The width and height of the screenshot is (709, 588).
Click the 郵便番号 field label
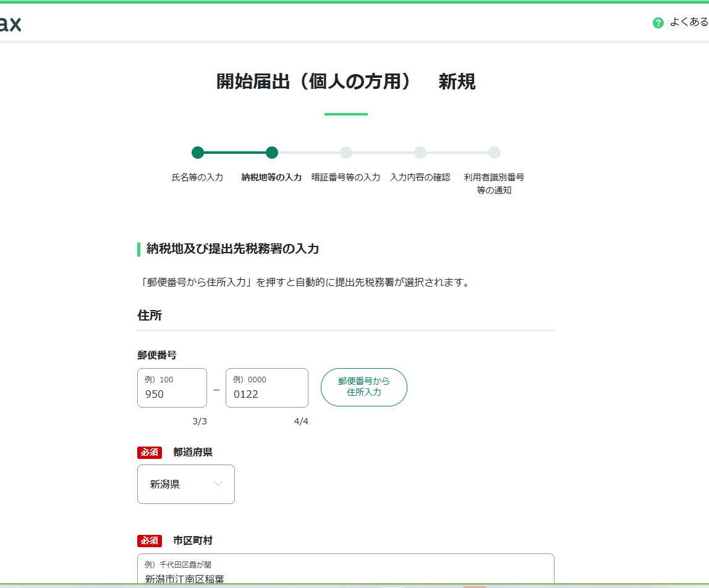pyautogui.click(x=157, y=355)
